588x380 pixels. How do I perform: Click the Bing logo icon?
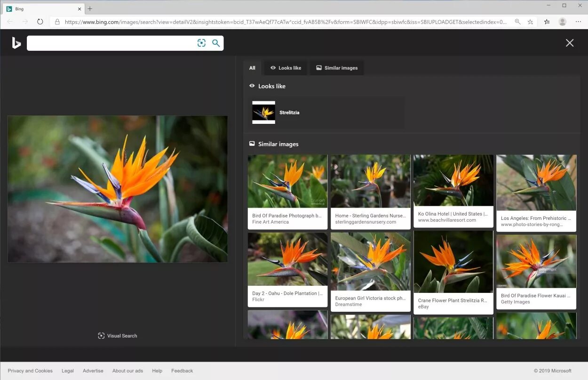(x=16, y=43)
